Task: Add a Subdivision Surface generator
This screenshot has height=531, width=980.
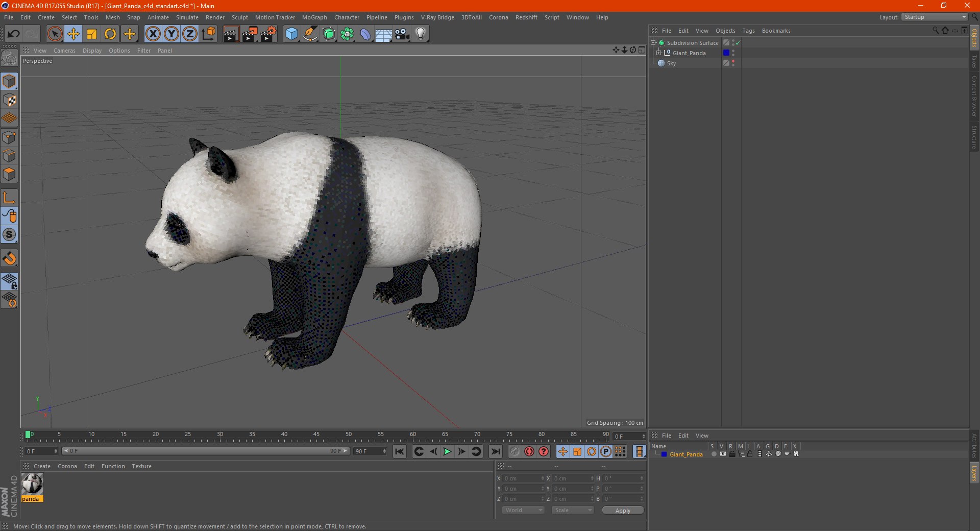Action: (x=329, y=34)
